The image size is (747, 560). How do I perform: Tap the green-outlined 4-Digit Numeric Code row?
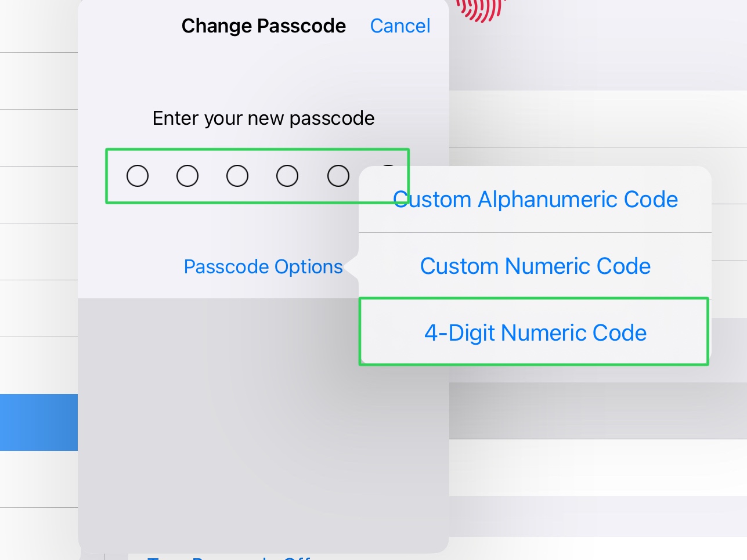pos(535,332)
